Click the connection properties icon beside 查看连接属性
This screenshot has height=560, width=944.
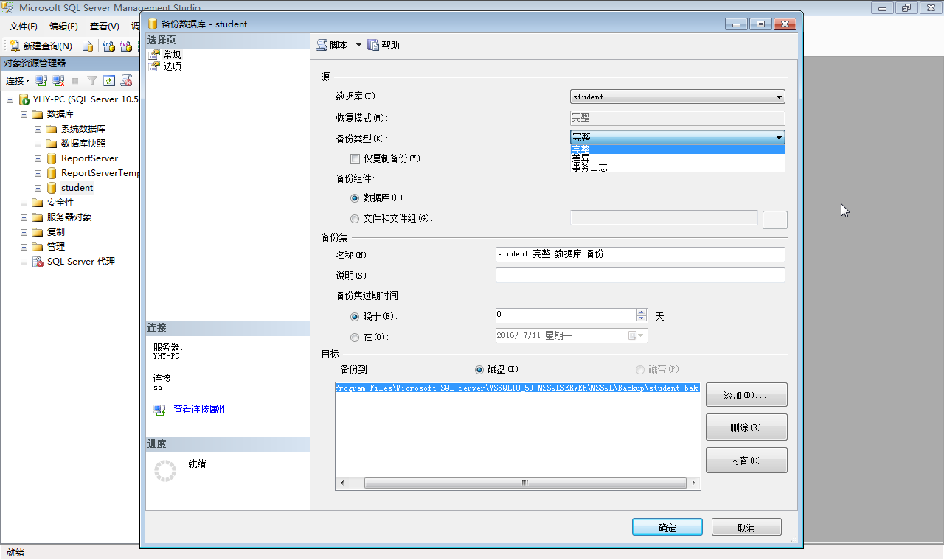(x=160, y=410)
